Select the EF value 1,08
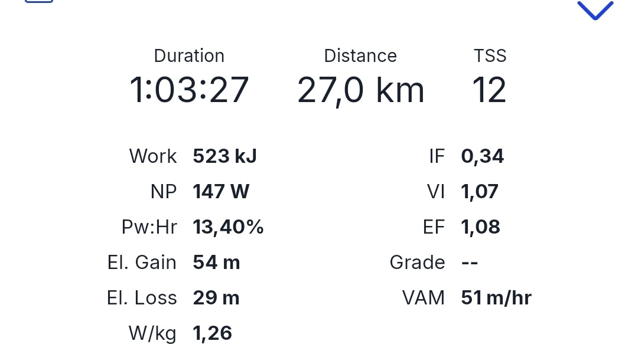 coord(480,227)
